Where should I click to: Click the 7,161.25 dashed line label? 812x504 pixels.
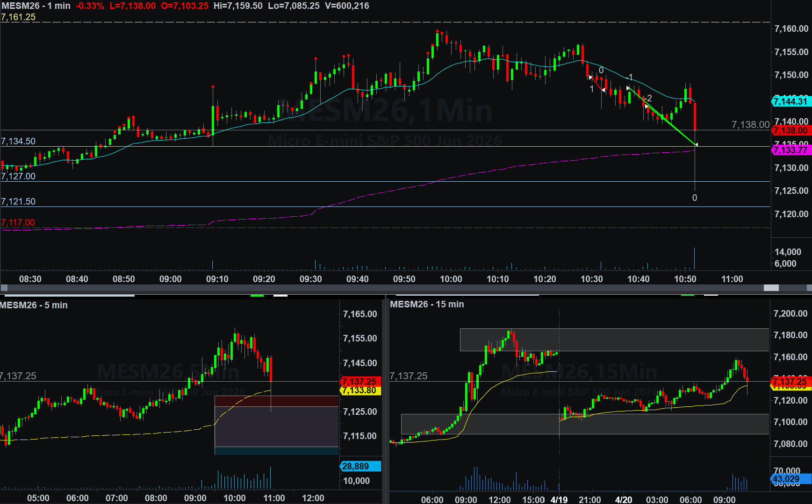(x=18, y=17)
